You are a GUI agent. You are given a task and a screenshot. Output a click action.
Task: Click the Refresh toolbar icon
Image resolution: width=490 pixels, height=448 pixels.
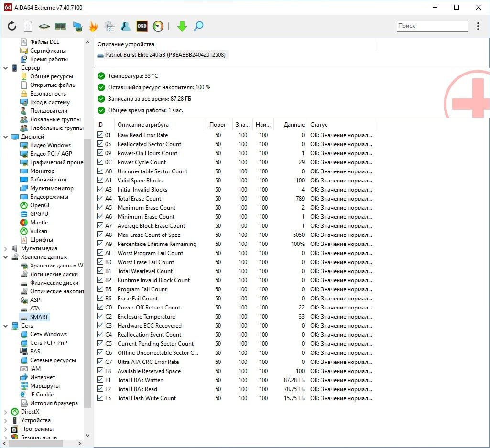12,26
